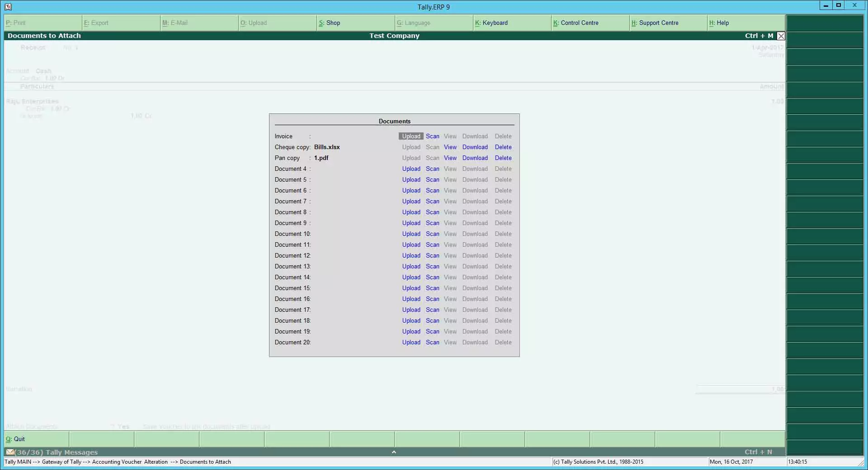Click the Export top menu button
Image resolution: width=868 pixels, height=470 pixels.
121,23
